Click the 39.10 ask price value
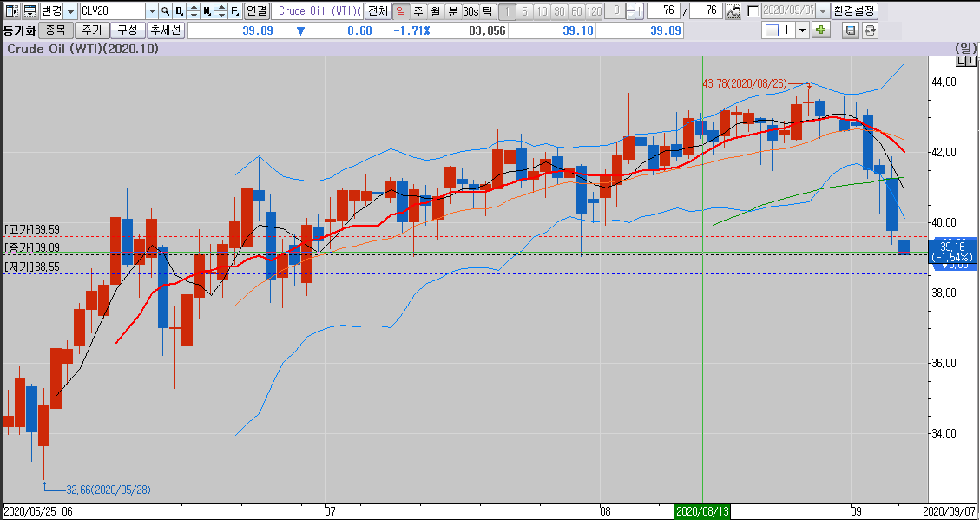The height and width of the screenshot is (520, 980). (x=577, y=30)
